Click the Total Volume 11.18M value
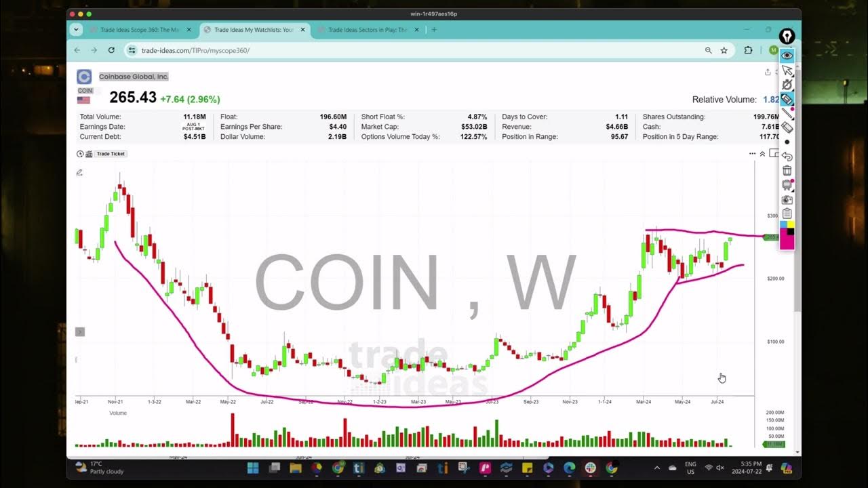868x488 pixels. [195, 117]
